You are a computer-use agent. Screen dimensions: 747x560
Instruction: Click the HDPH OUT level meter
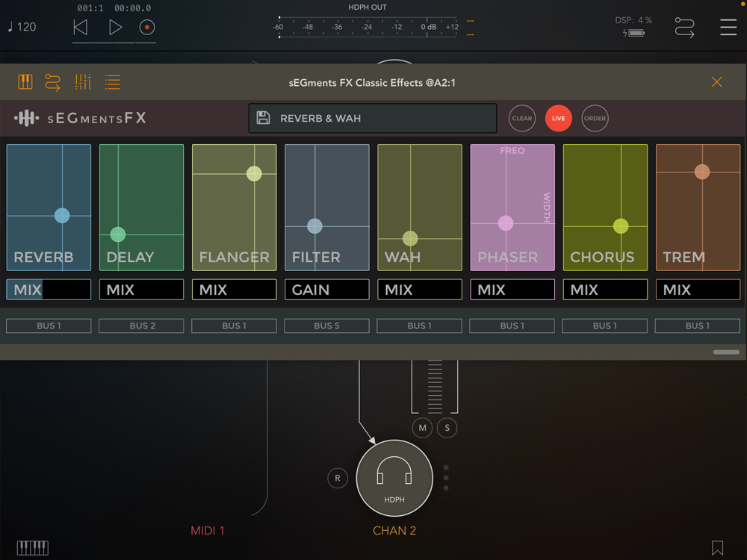(367, 27)
